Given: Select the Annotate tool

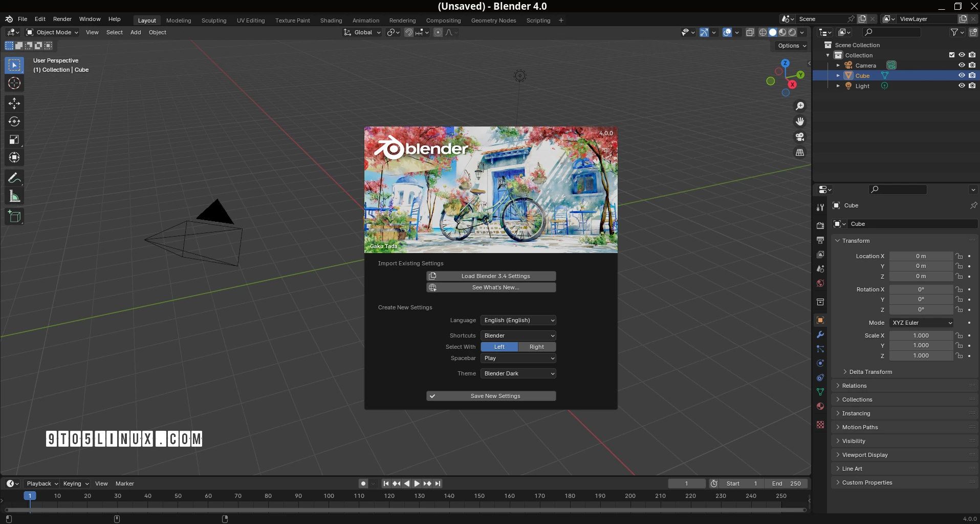Looking at the screenshot, I should click(x=14, y=178).
